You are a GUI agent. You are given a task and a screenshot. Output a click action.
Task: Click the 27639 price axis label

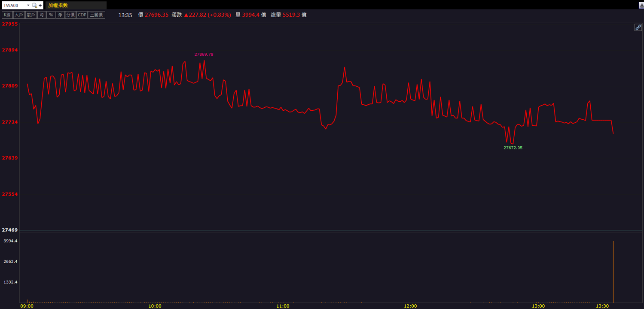(10, 158)
